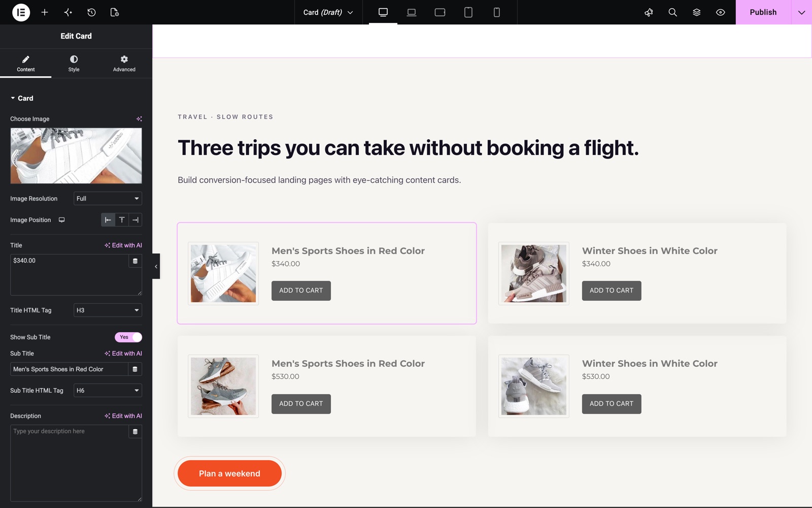Select white sneaker image in first card
The image size is (812, 508).
point(223,273)
